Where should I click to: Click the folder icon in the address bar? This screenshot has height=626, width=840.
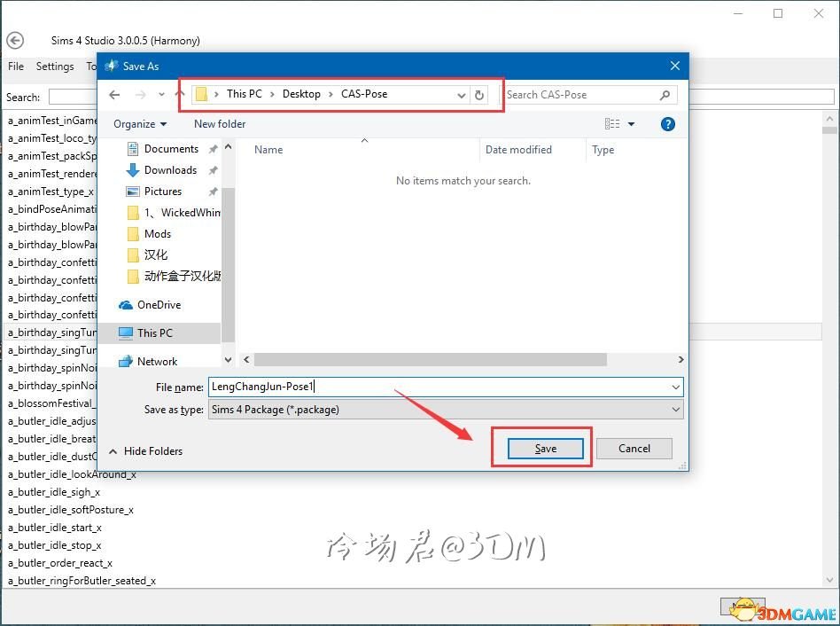tap(201, 94)
